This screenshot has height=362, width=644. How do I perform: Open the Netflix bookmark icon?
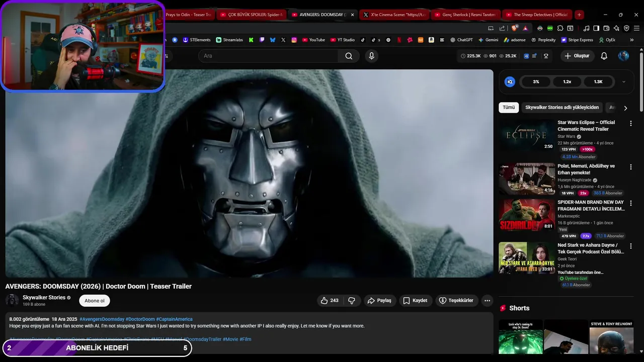point(399,40)
